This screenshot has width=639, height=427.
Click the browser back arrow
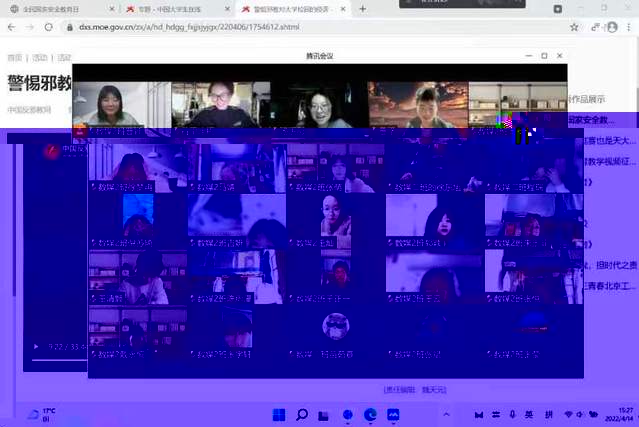[x=10, y=27]
